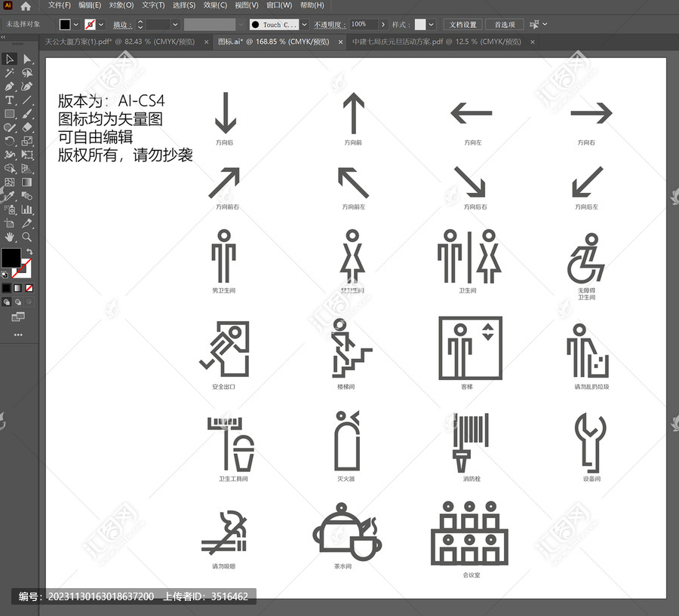This screenshot has height=616, width=679.
Task: Open the Change Screen Mode button
Action: (x=18, y=317)
